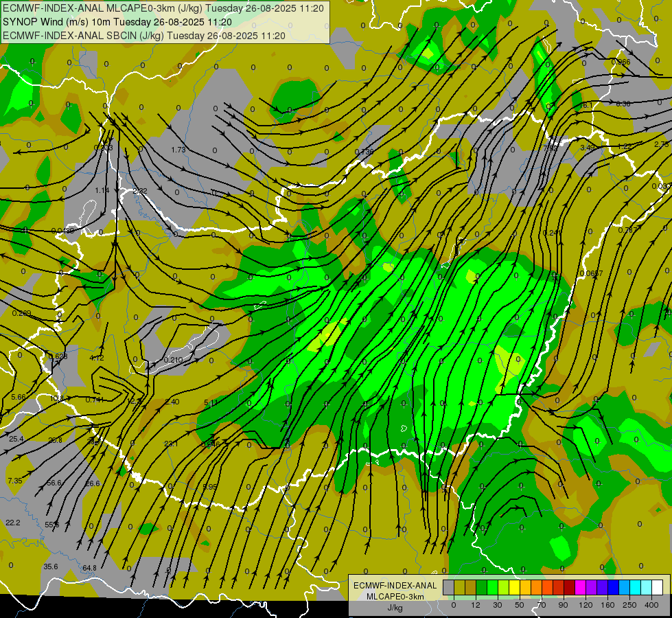Click the 0.210 value near the lake
Image resolution: width=672 pixels, height=618 pixels.
tap(173, 360)
